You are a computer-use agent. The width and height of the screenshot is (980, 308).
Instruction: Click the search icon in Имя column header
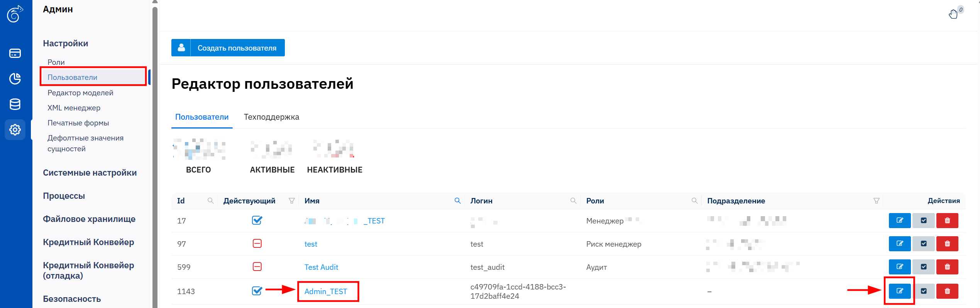coord(457,201)
